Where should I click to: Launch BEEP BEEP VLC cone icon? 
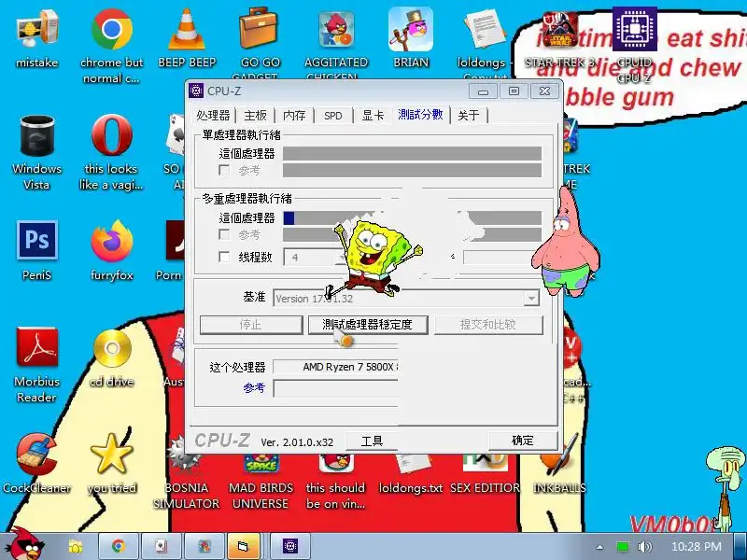[187, 29]
